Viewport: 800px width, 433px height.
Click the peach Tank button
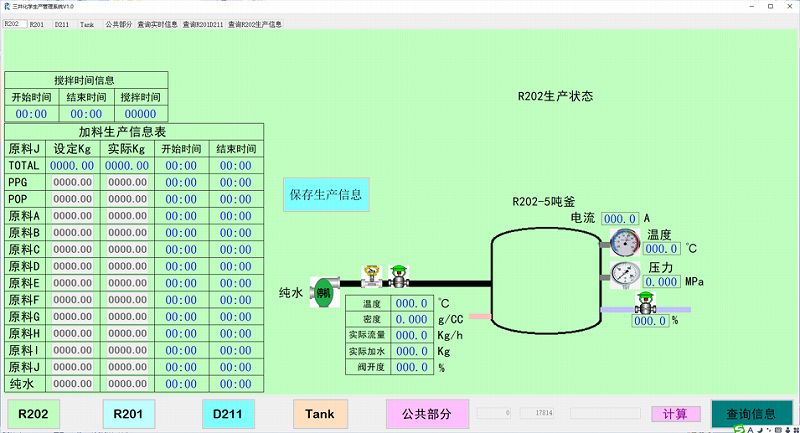coord(320,414)
